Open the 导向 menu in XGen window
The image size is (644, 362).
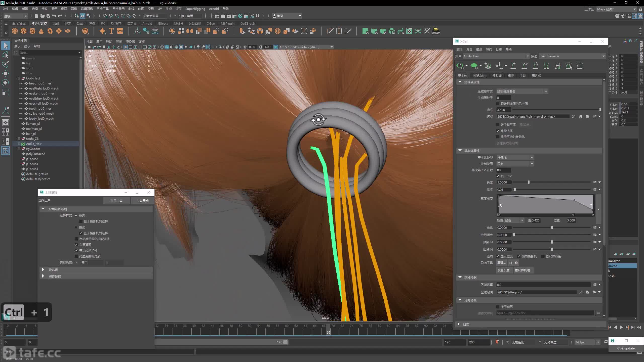pyautogui.click(x=489, y=49)
